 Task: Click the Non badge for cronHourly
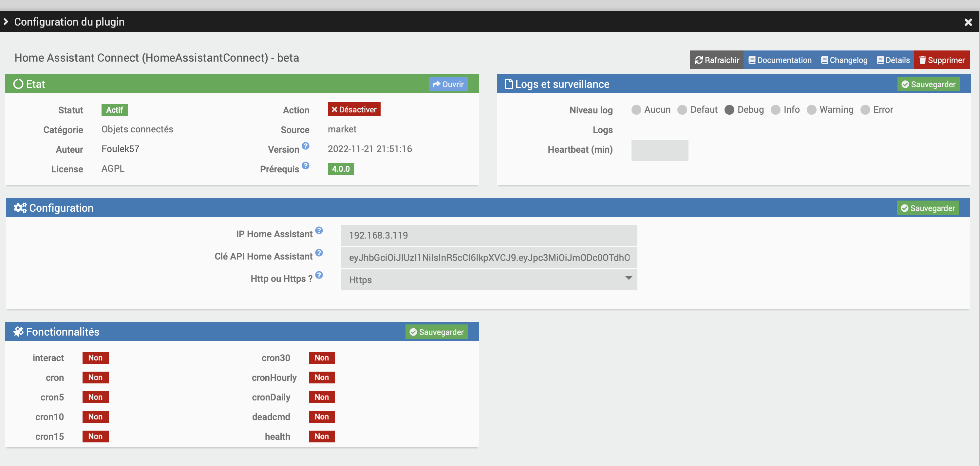point(322,377)
